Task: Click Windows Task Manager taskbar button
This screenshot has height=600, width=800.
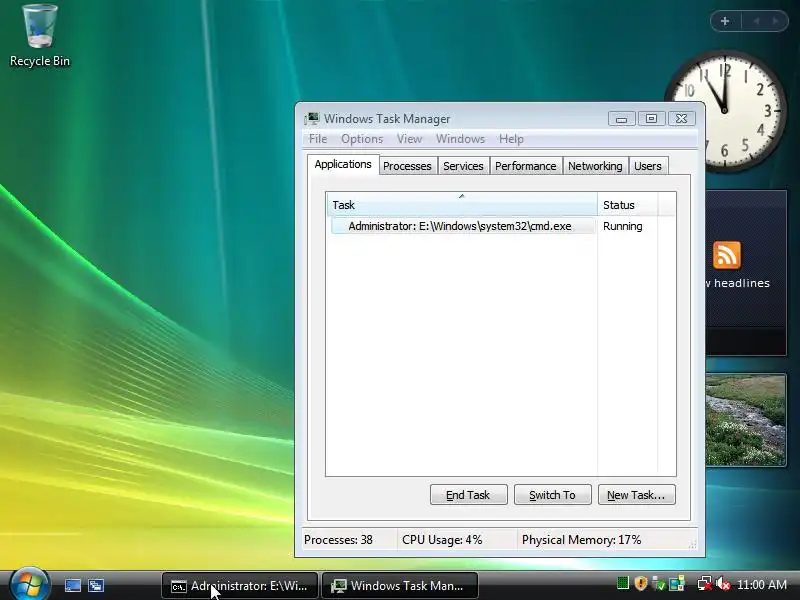Action: click(400, 586)
